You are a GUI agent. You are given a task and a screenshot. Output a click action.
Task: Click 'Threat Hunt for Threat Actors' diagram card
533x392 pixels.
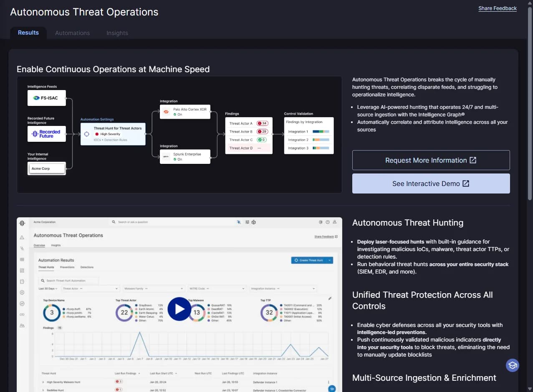pos(113,134)
